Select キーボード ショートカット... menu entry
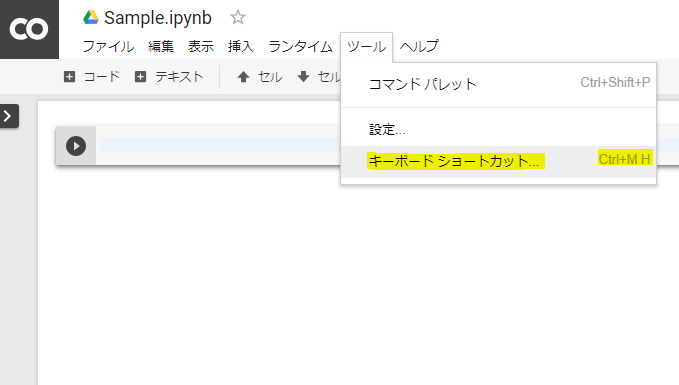Viewport: 679px width, 385px height. 498,162
